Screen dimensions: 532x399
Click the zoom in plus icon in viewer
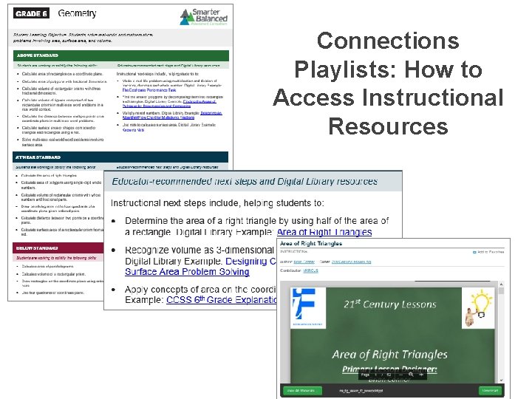click(421, 375)
